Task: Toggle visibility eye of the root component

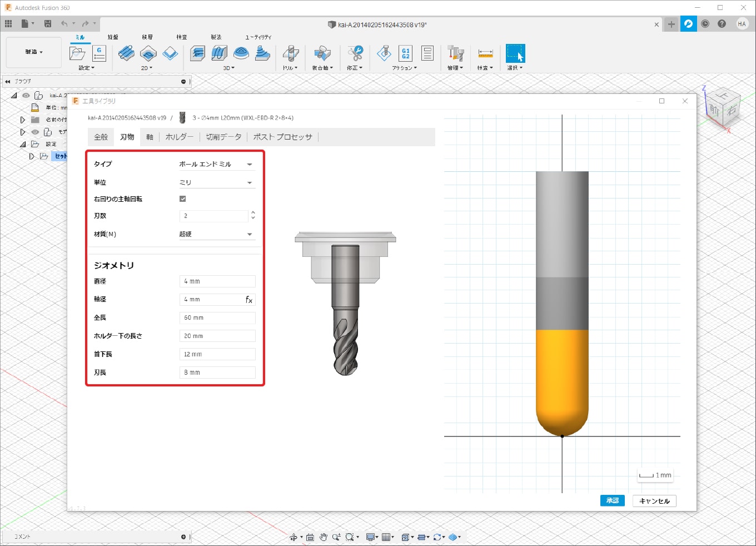Action: click(x=26, y=96)
